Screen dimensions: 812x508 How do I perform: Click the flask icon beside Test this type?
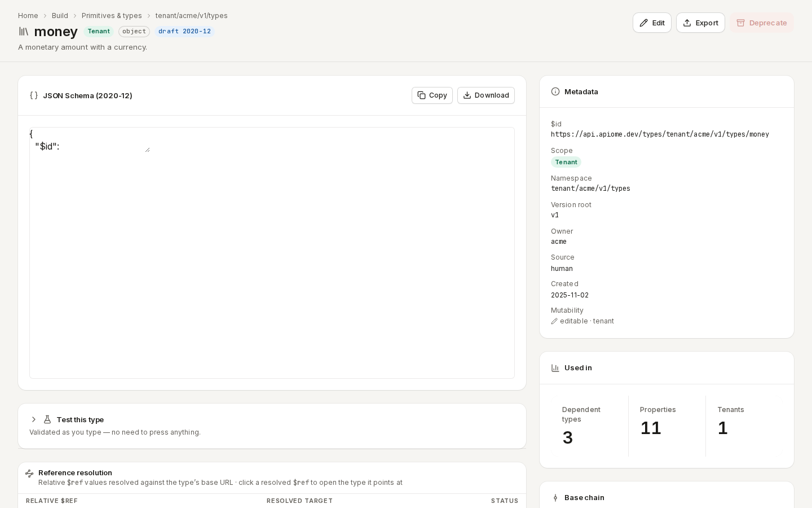(47, 419)
